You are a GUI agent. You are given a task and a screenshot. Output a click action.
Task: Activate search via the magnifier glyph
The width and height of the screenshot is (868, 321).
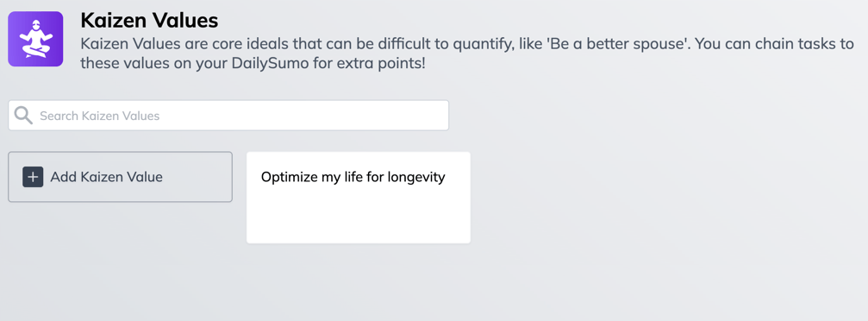coord(23,116)
